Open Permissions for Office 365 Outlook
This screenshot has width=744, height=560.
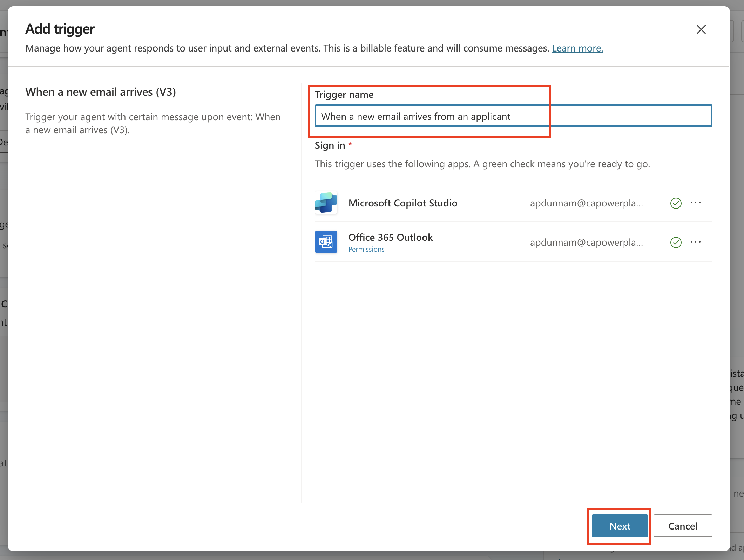(366, 249)
